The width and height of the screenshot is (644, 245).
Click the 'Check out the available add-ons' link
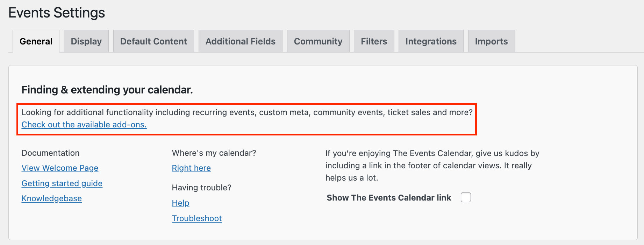[x=84, y=125]
